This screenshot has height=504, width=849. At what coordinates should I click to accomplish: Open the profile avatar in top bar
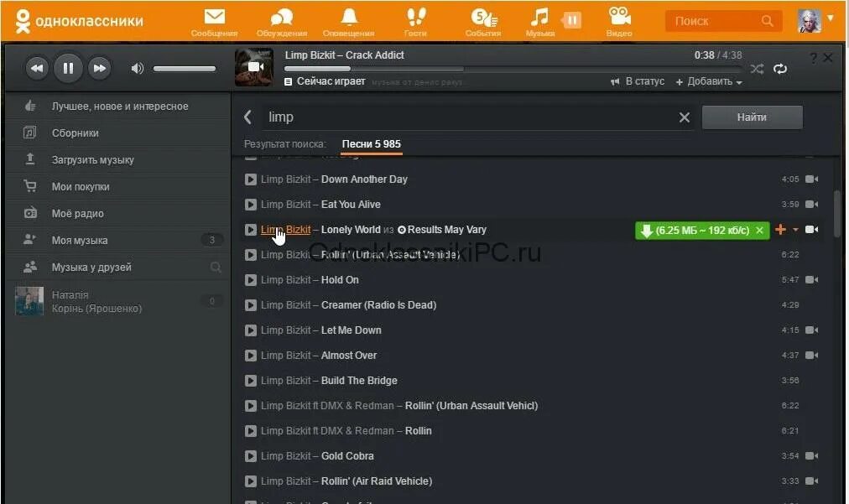(810, 21)
